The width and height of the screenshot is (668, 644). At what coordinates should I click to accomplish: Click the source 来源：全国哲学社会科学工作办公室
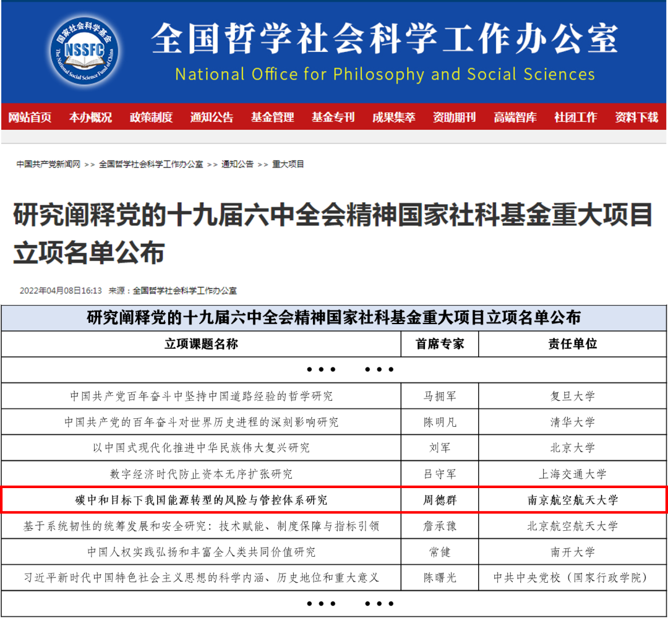[173, 291]
